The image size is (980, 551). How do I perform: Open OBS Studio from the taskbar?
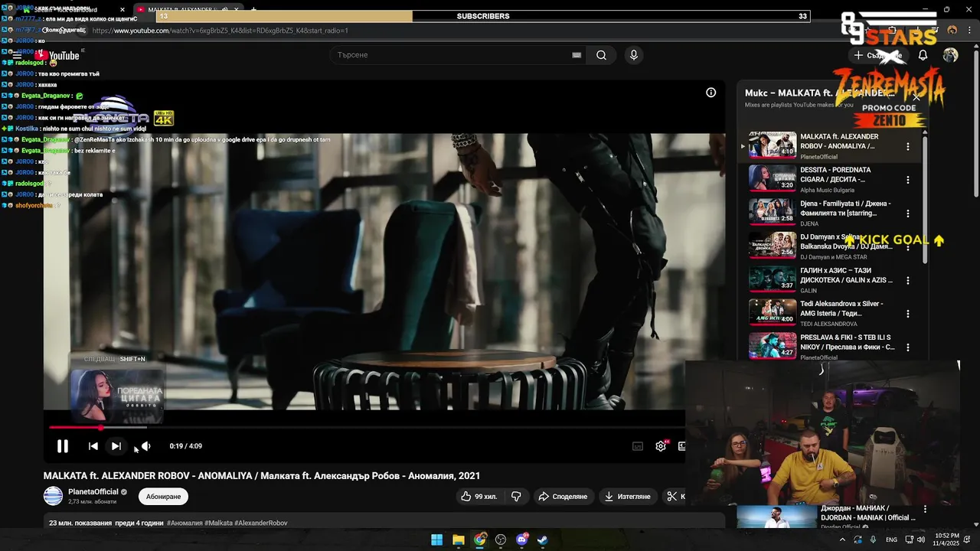pyautogui.click(x=501, y=540)
